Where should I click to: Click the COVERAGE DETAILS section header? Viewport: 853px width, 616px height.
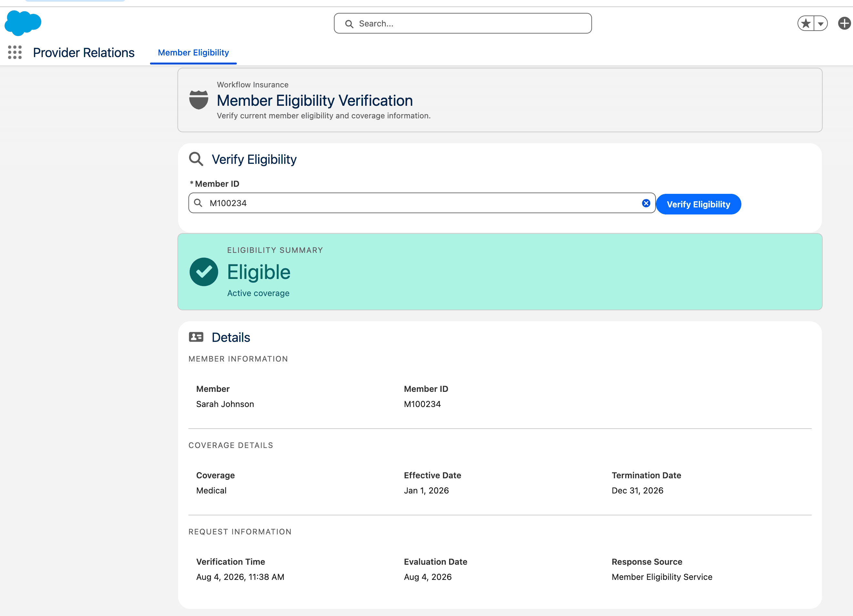tap(231, 446)
